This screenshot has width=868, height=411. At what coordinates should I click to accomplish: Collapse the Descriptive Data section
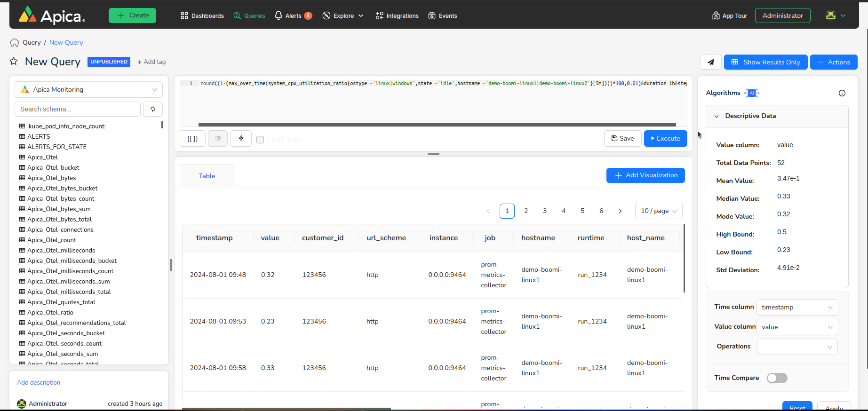click(717, 116)
